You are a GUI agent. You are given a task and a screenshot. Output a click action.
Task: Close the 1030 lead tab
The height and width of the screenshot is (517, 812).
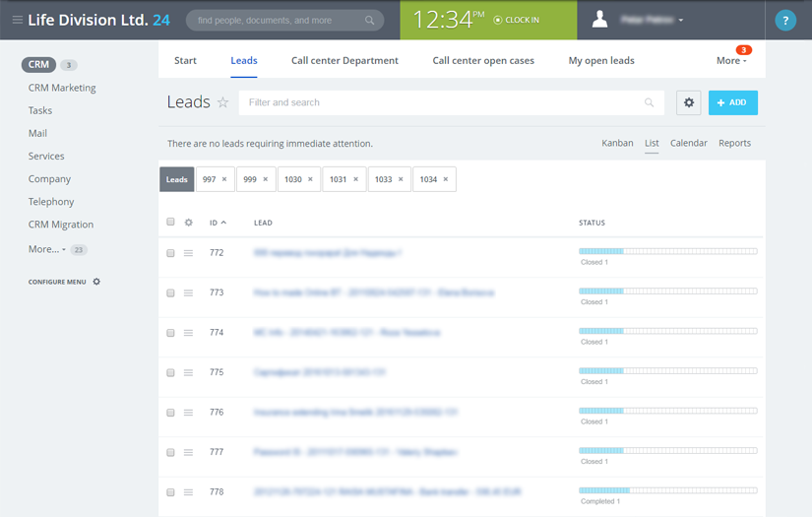coord(310,179)
